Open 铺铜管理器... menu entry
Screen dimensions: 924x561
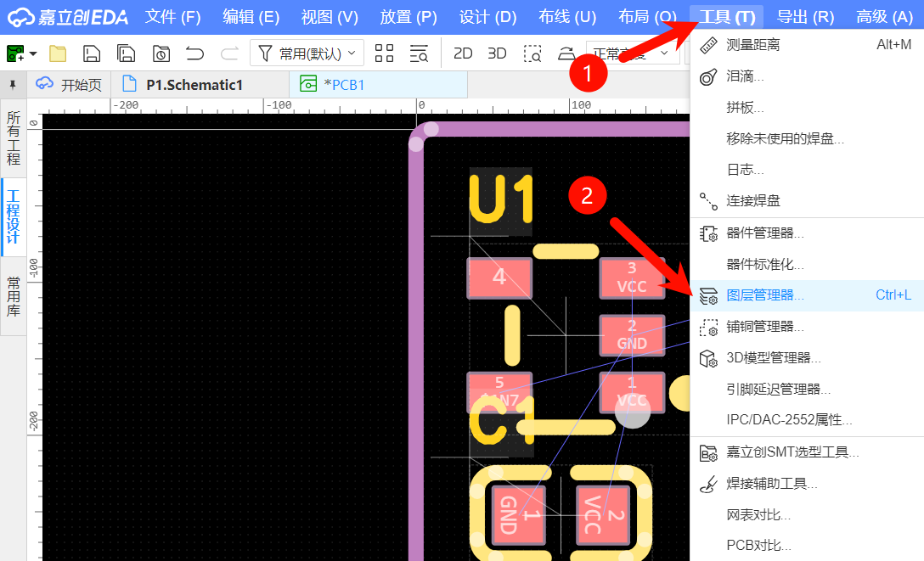(x=807, y=327)
